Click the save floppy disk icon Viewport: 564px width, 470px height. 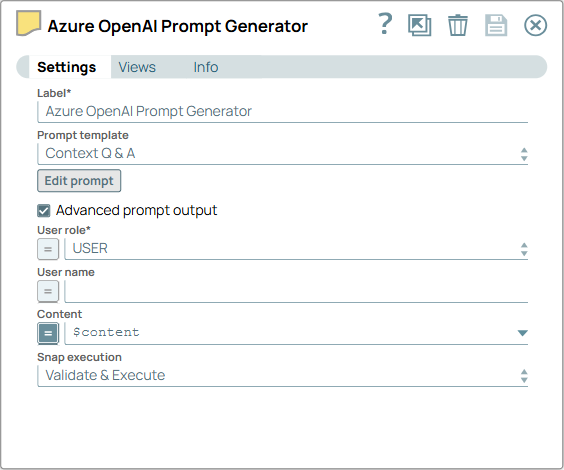(496, 25)
